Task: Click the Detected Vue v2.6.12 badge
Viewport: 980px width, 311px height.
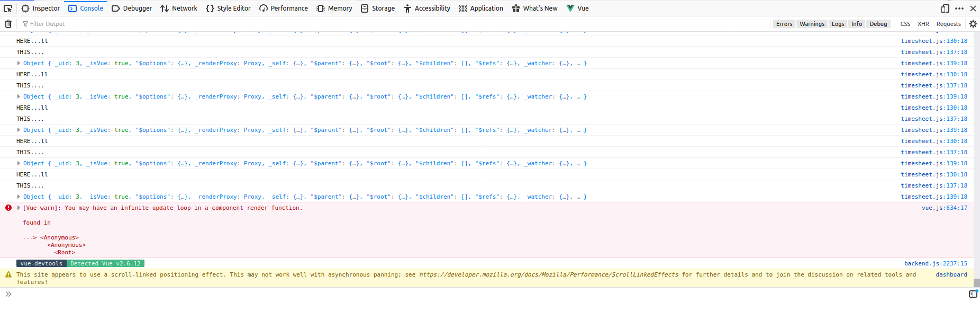Action: 105,263
